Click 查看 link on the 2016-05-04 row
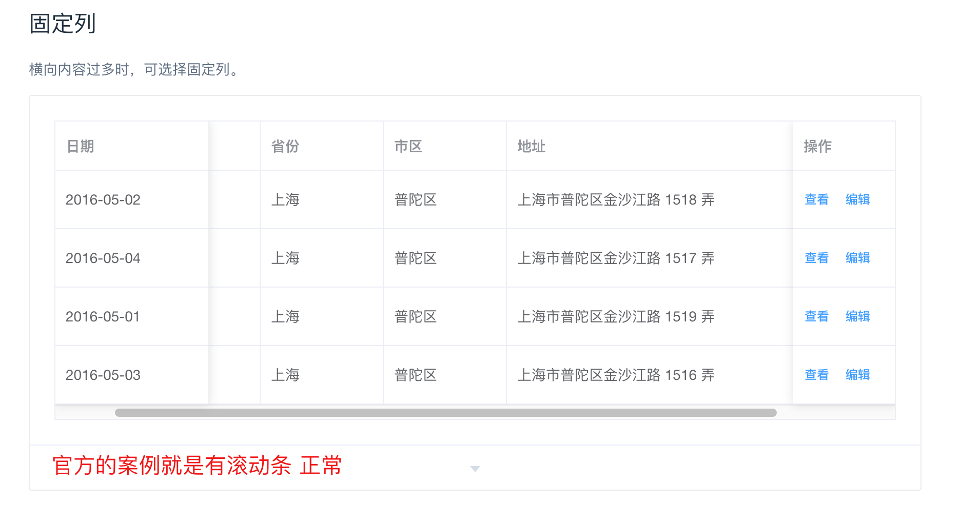Viewport: 980px width, 525px height. (816, 258)
